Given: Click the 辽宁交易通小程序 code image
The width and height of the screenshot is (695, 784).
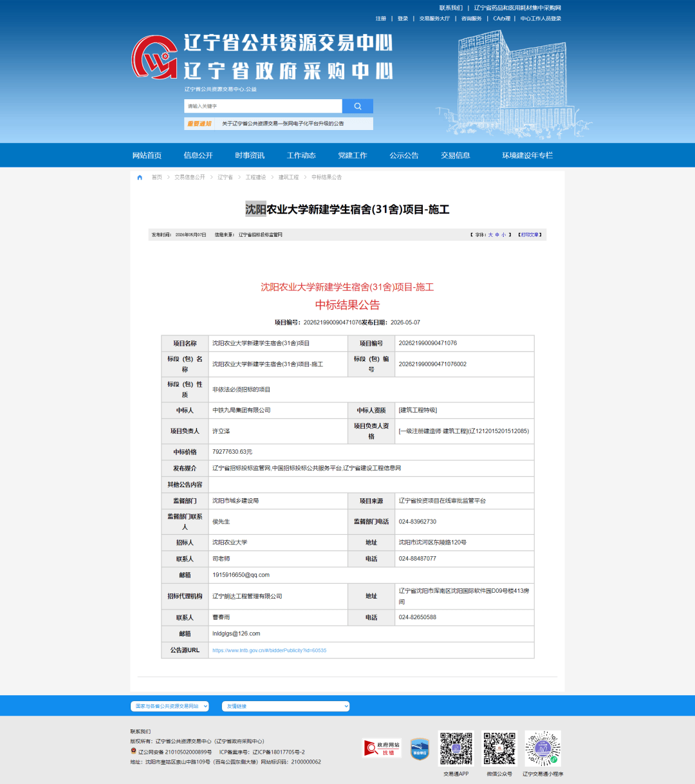Looking at the screenshot, I should click(542, 748).
